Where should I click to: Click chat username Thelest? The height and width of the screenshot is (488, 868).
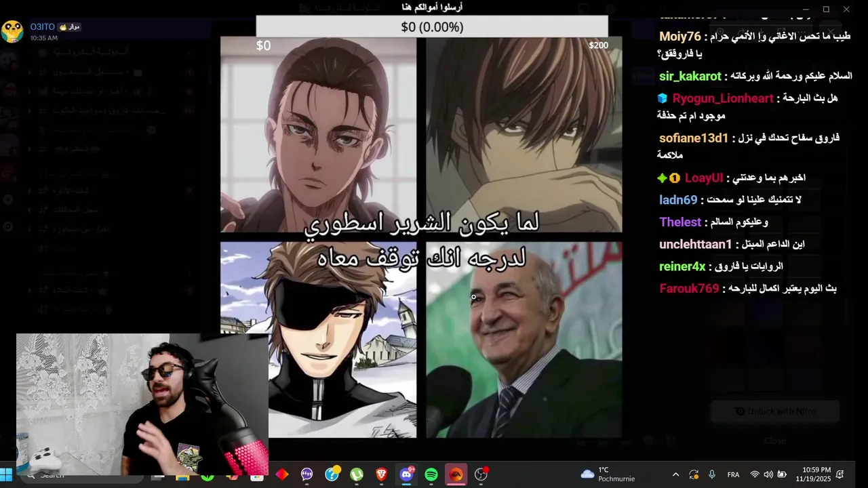pos(680,222)
